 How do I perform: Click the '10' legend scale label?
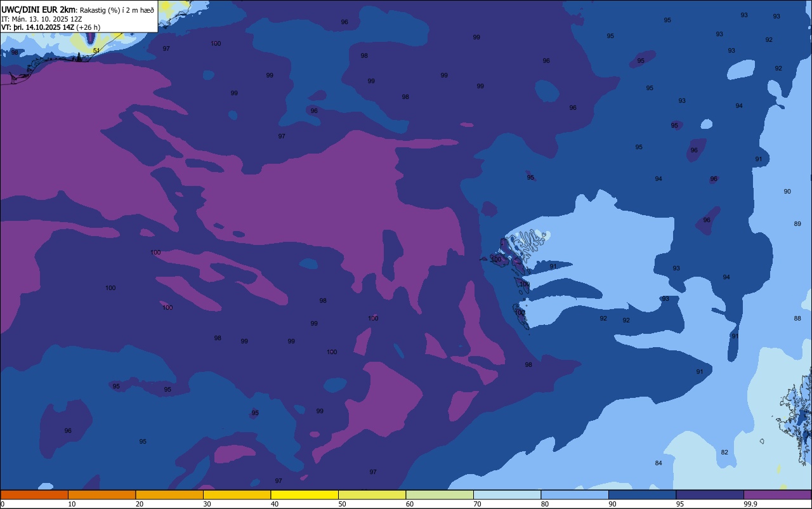pos(72,504)
